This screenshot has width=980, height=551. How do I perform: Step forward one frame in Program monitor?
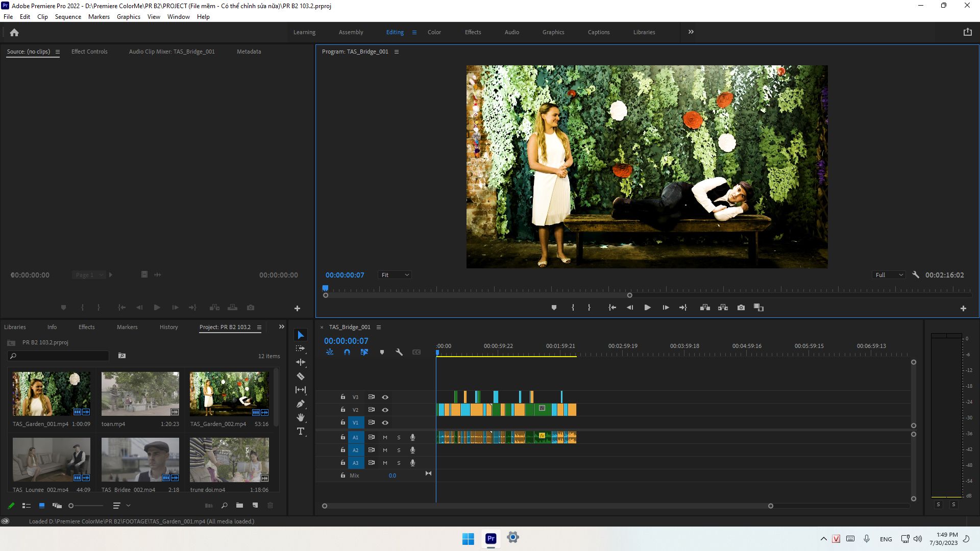(666, 308)
